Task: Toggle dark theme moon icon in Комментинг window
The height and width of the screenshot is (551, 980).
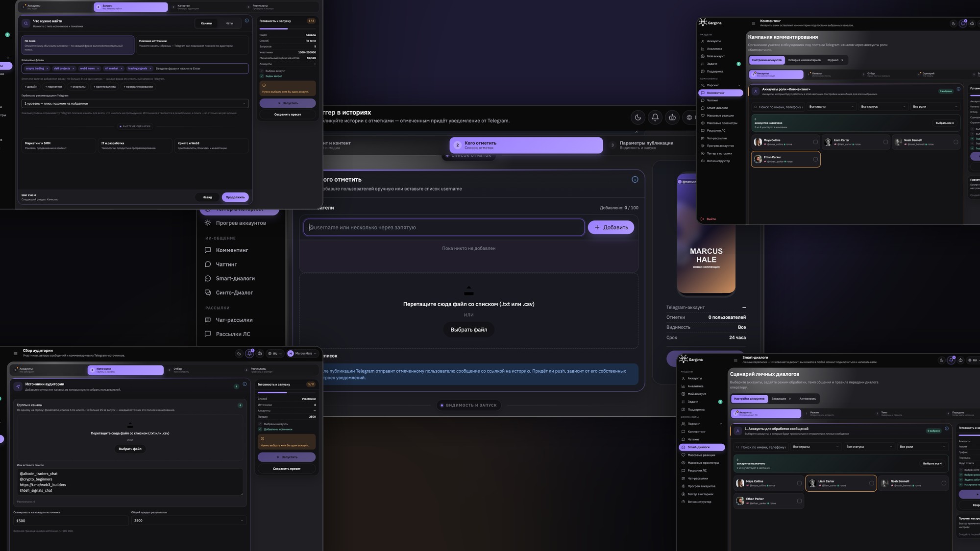Action: click(x=954, y=24)
